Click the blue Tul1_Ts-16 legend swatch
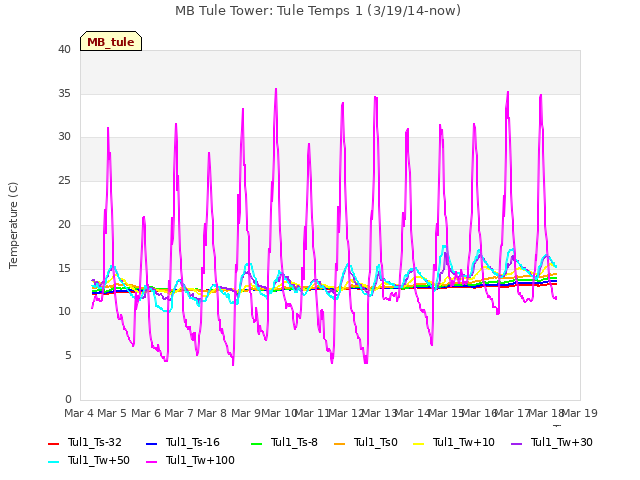640x480 pixels. coord(151,443)
